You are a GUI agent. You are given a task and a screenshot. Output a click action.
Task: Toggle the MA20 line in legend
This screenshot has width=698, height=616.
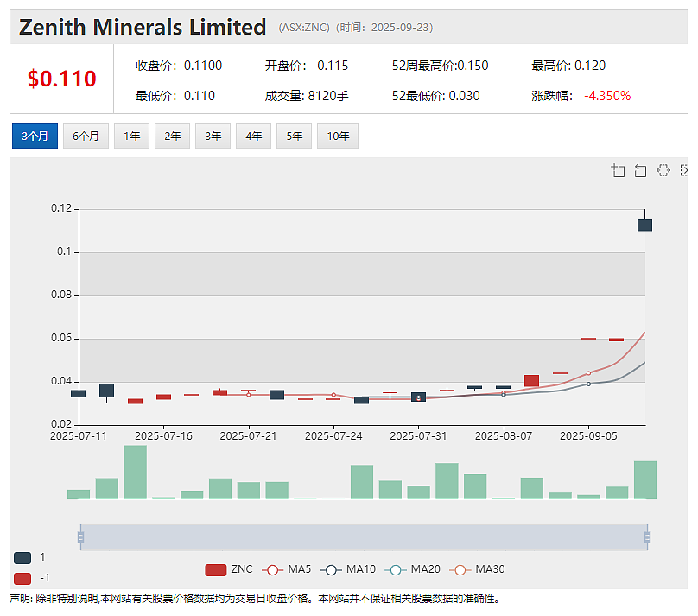click(x=413, y=569)
